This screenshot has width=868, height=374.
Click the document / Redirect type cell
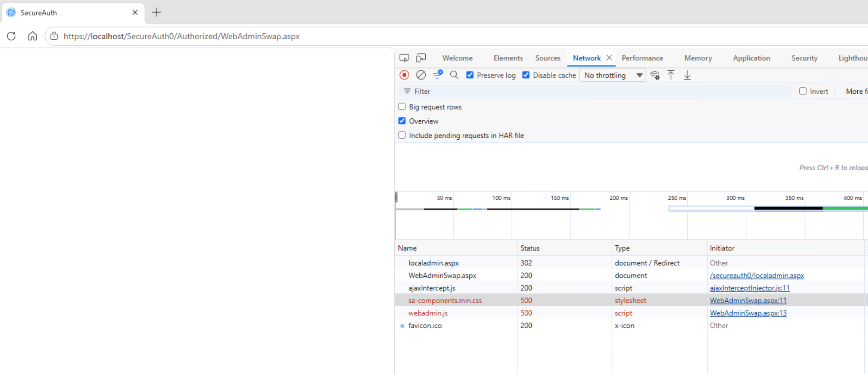tap(647, 263)
